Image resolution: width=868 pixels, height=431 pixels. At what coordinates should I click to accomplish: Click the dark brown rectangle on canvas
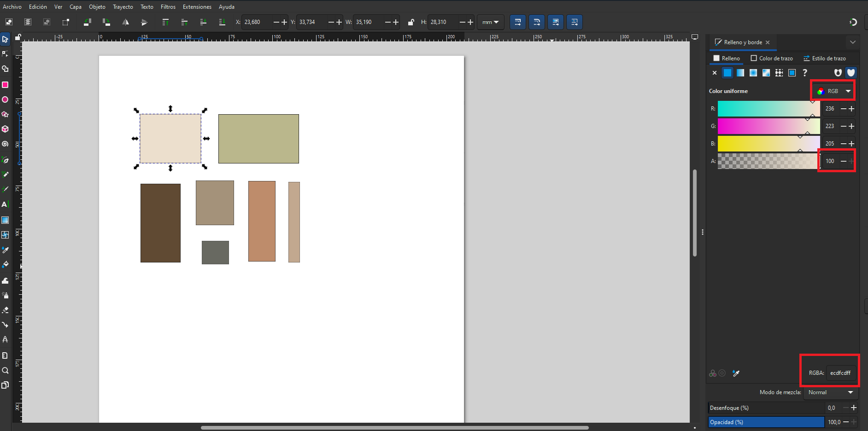(160, 223)
